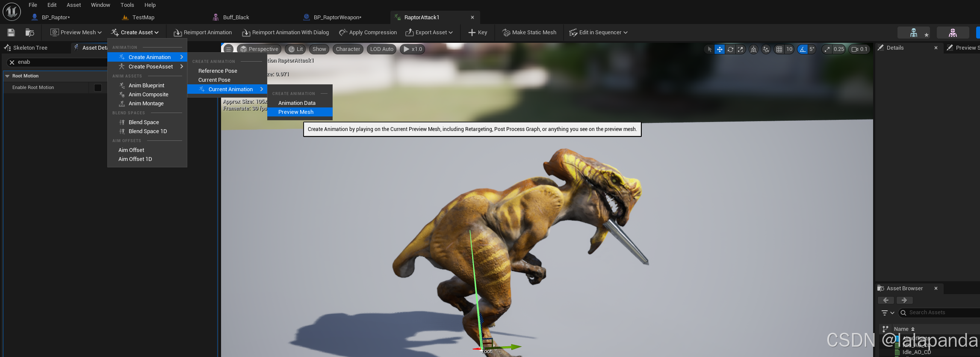
Task: Open the Window menu
Action: (x=100, y=5)
